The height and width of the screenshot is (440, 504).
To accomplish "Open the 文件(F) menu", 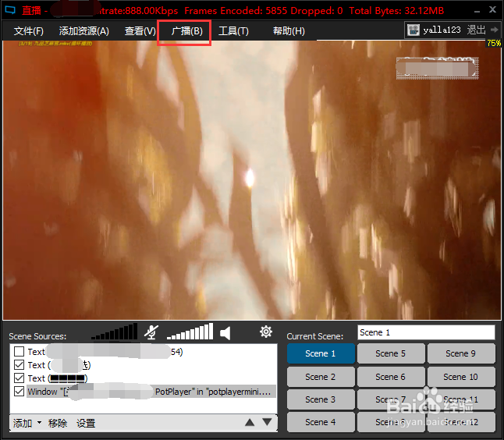I will pyautogui.click(x=28, y=31).
